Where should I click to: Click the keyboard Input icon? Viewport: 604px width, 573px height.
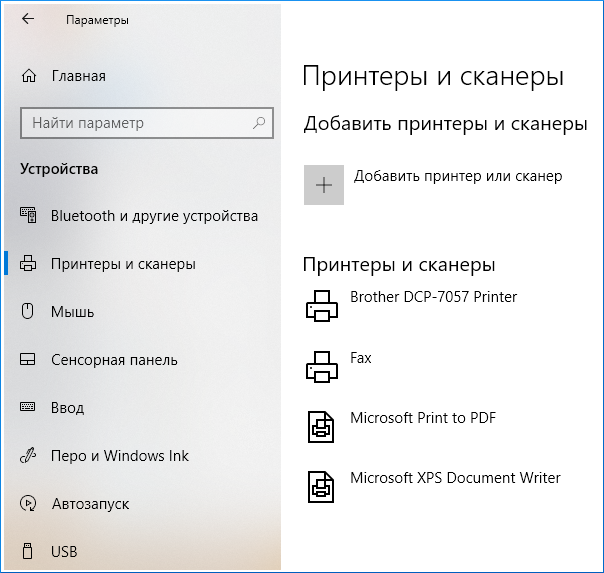coord(30,408)
